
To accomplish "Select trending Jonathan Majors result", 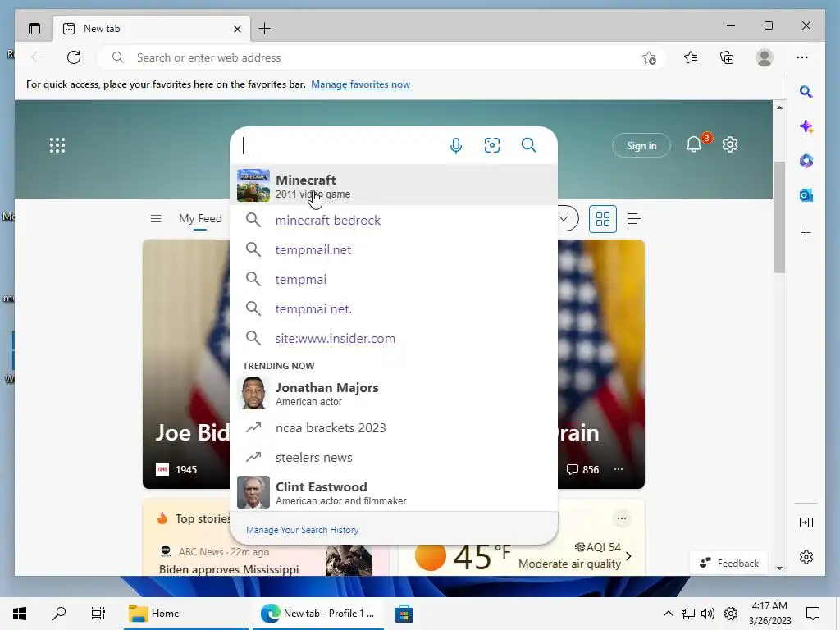I will coord(394,393).
